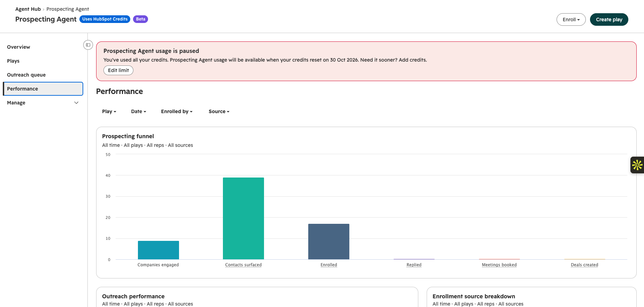Select Performance in the sidebar
This screenshot has height=307, width=644.
click(43, 89)
